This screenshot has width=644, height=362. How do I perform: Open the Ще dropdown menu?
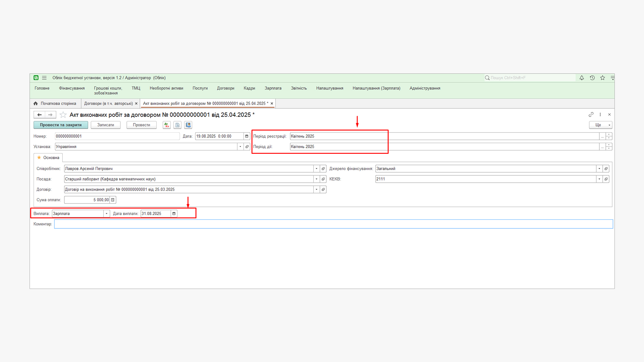tap(600, 125)
